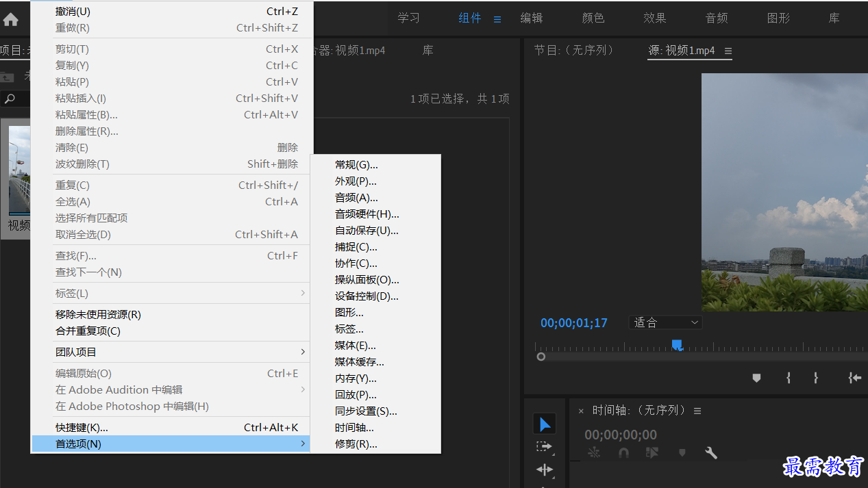This screenshot has width=868, height=488.
Task: Open the 时间轴 panel menu icon
Action: (697, 411)
